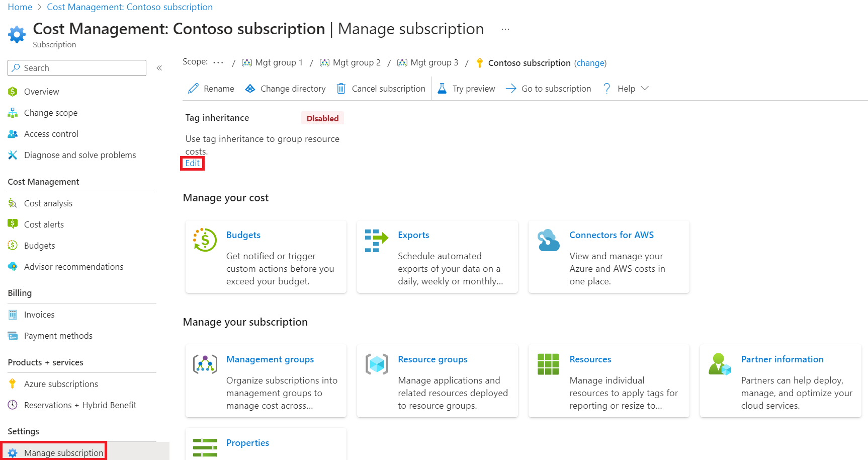Click the Budgets card icon
Screen dimensions: 868x460
[x=205, y=240]
